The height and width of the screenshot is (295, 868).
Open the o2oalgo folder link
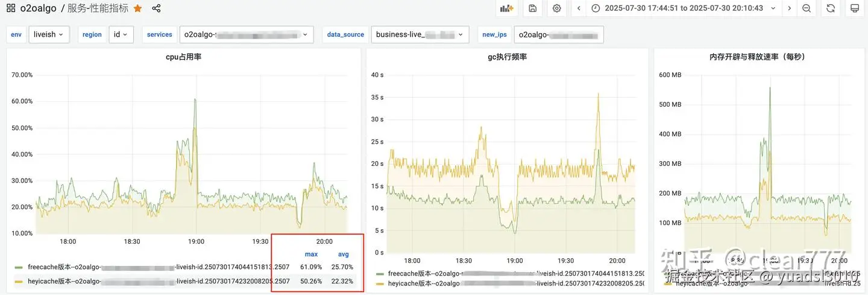(x=37, y=8)
